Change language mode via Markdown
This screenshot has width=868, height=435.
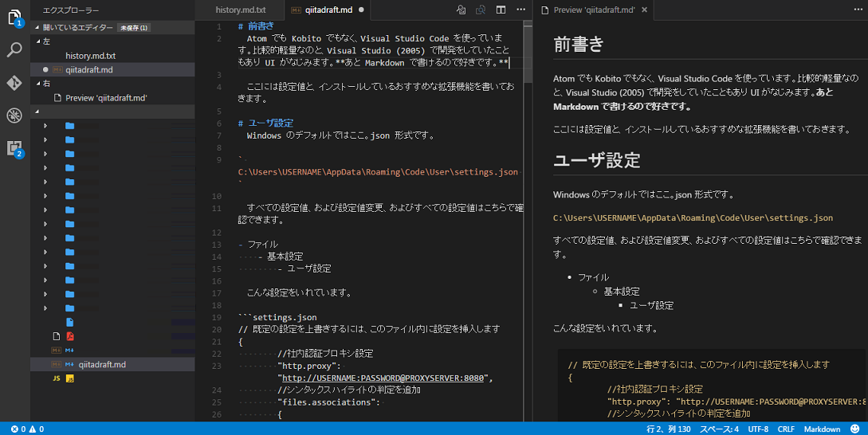822,429
